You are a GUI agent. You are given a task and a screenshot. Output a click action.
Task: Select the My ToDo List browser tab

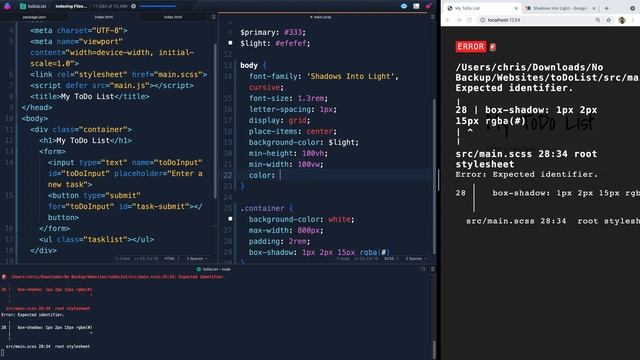pos(481,8)
